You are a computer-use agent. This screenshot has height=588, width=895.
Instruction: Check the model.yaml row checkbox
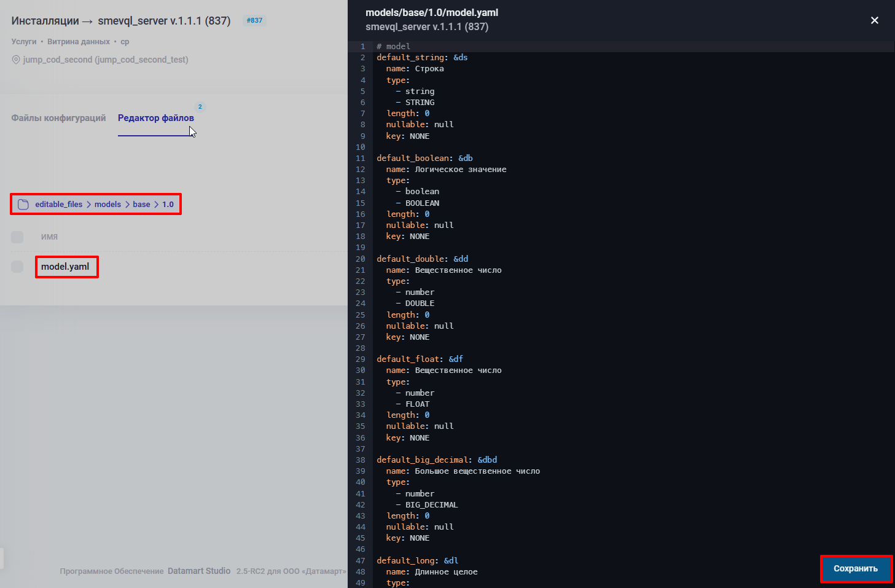tap(17, 267)
